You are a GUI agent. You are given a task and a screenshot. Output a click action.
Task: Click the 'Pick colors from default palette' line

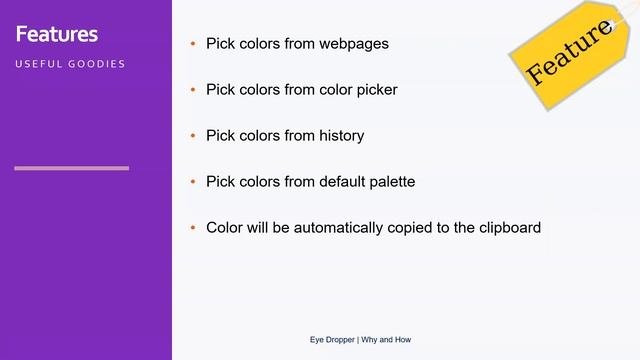click(x=311, y=182)
